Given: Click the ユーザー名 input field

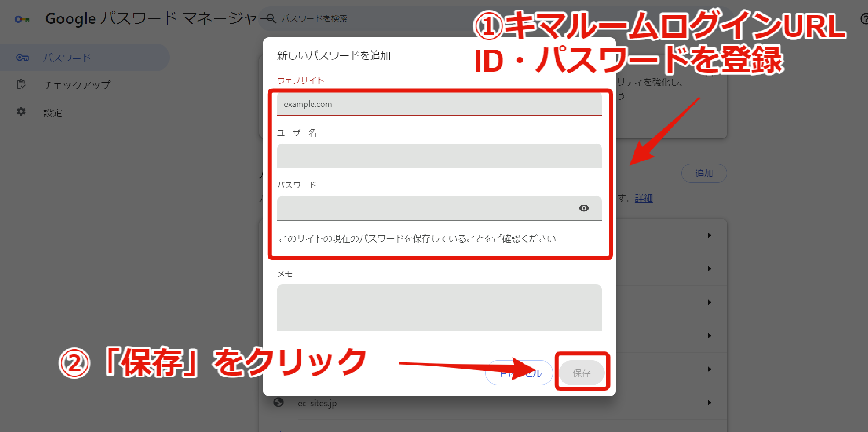Looking at the screenshot, I should 439,156.
